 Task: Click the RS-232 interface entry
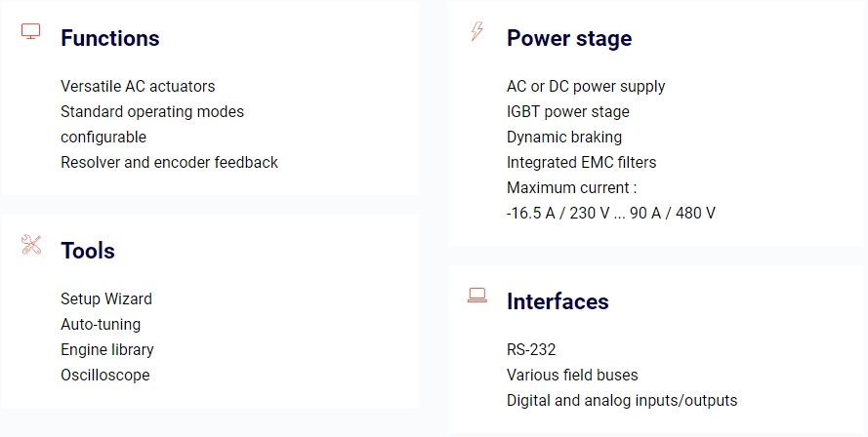[531, 349]
